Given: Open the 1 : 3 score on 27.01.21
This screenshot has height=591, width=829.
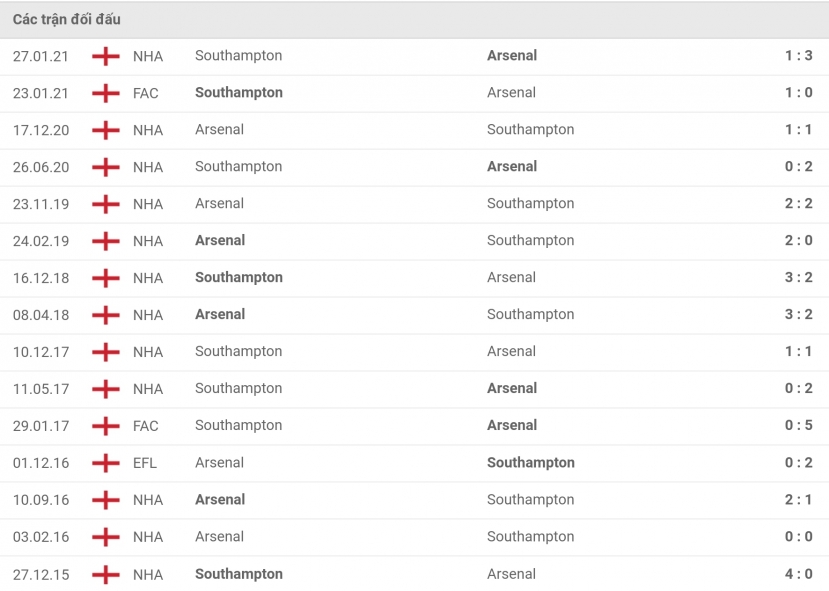Looking at the screenshot, I should pos(798,56).
